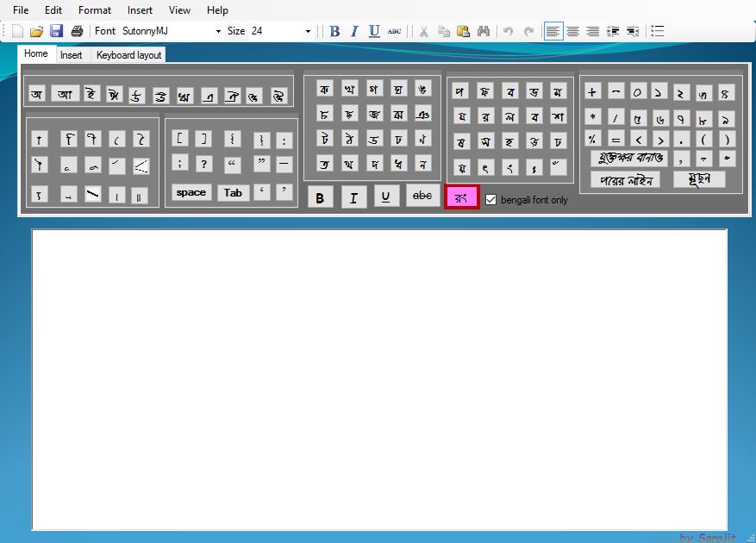The width and height of the screenshot is (756, 543).
Task: Open Find with the binoculars icon
Action: tap(483, 31)
